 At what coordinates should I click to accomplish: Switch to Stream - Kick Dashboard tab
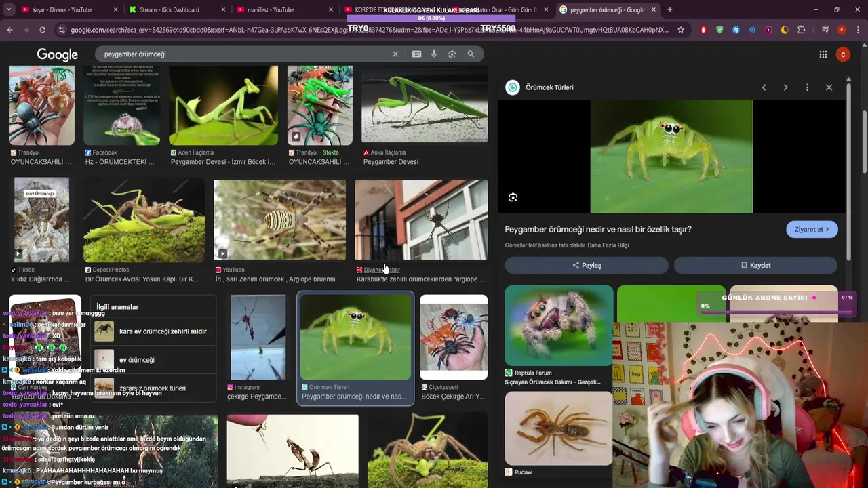pyautogui.click(x=170, y=9)
